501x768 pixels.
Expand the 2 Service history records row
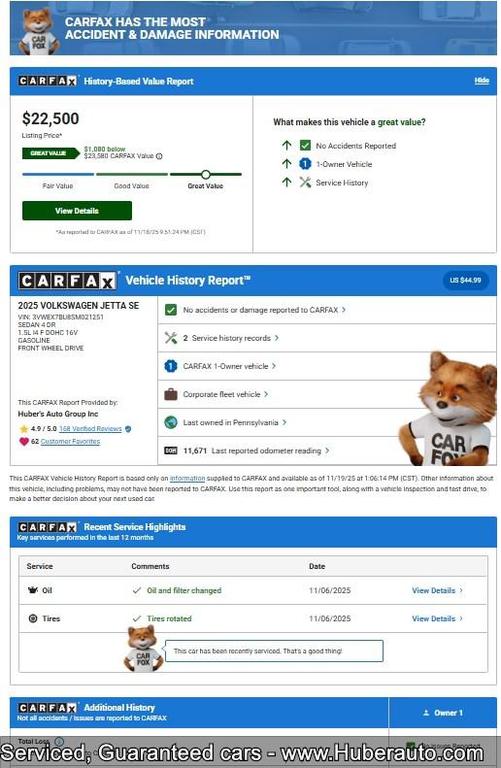[x=327, y=338]
